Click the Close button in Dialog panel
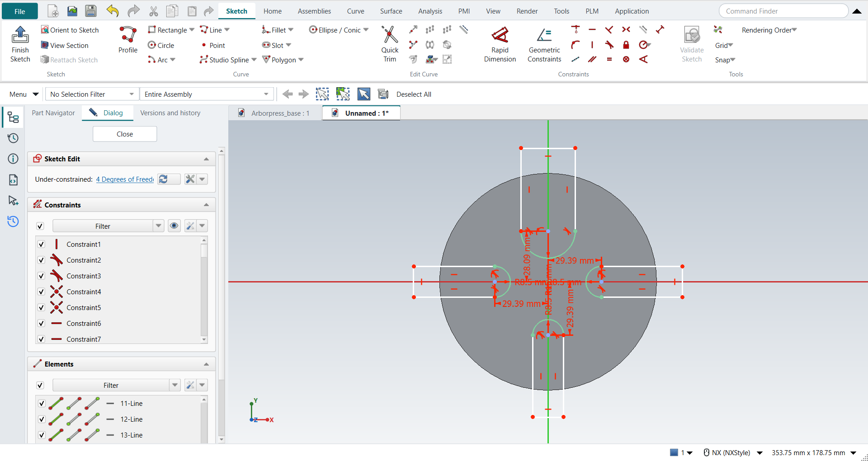Image resolution: width=868 pixels, height=461 pixels. pyautogui.click(x=125, y=134)
